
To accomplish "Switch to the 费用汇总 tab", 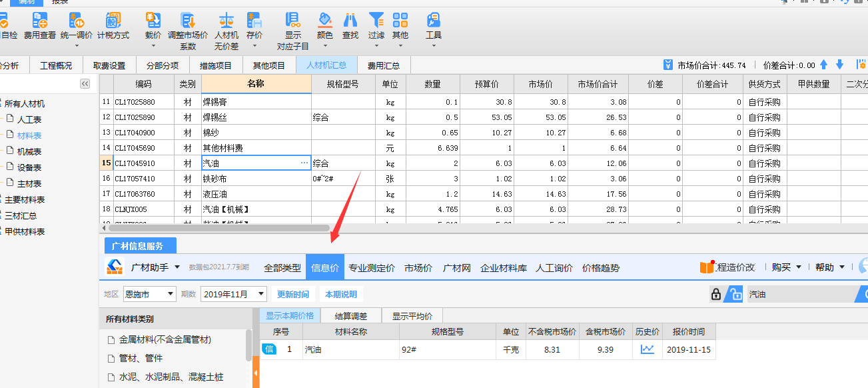I will (x=384, y=65).
